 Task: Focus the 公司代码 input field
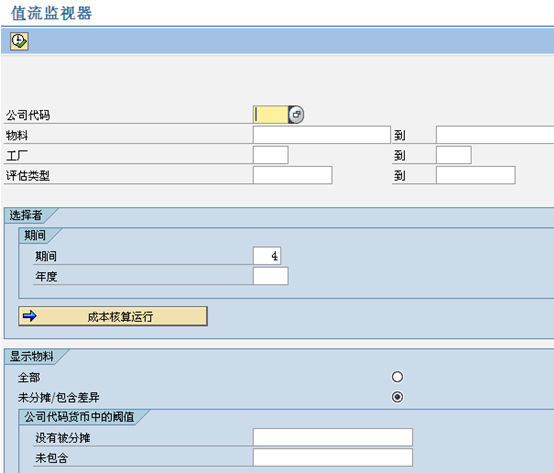coord(271,115)
